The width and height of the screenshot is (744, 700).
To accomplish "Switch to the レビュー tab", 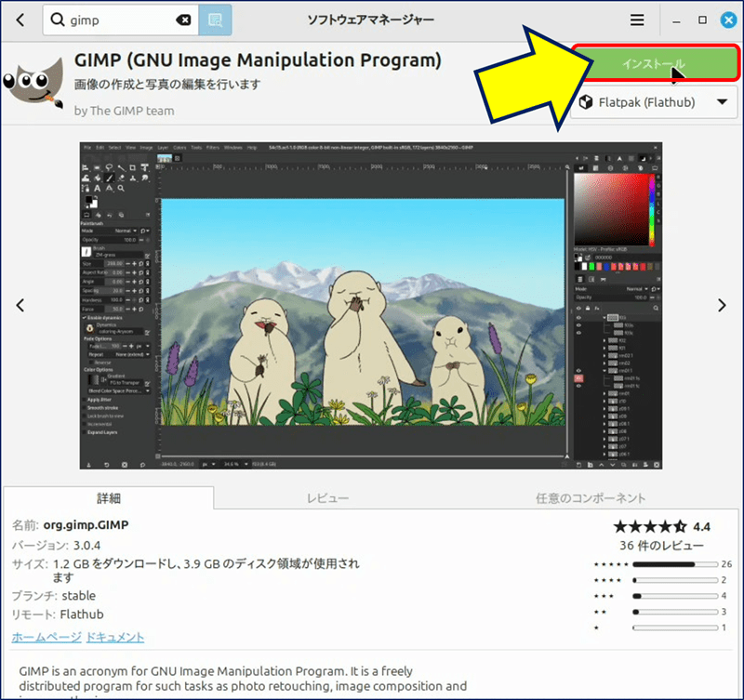I will click(328, 498).
